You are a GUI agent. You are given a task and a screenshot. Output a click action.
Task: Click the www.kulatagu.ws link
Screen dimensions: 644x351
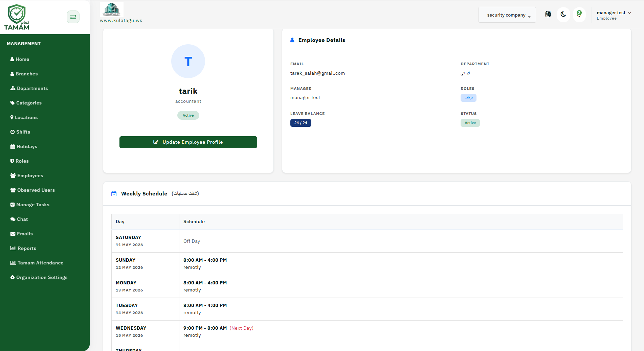(x=121, y=20)
